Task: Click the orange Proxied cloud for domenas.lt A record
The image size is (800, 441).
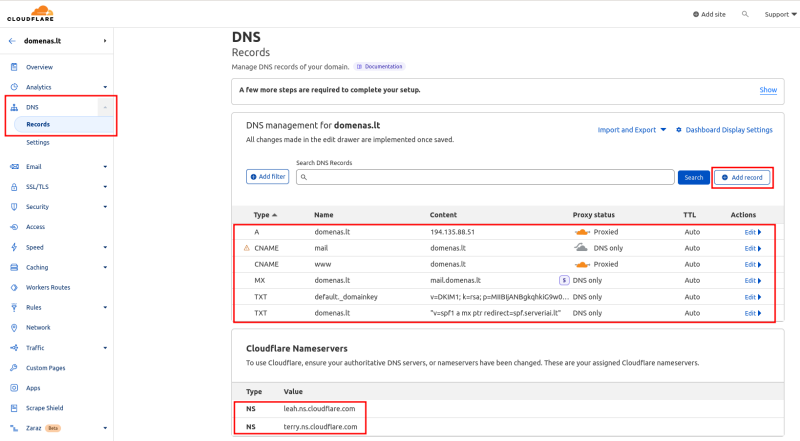Action: 582,232
